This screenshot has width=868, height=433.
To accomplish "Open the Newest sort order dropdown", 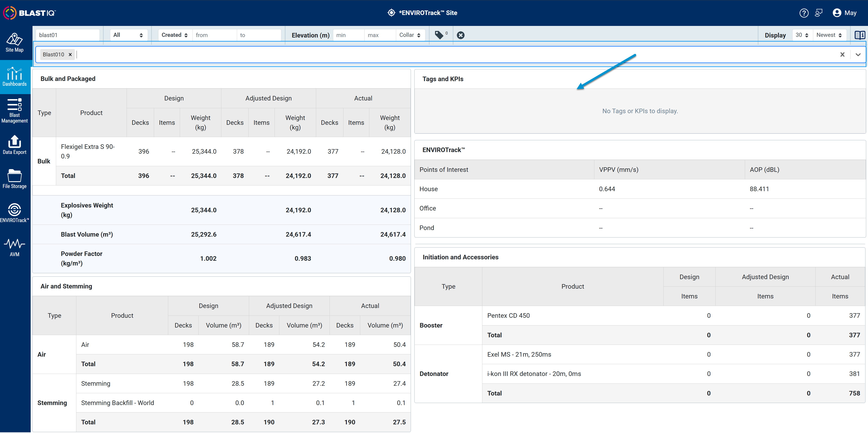I will 829,35.
